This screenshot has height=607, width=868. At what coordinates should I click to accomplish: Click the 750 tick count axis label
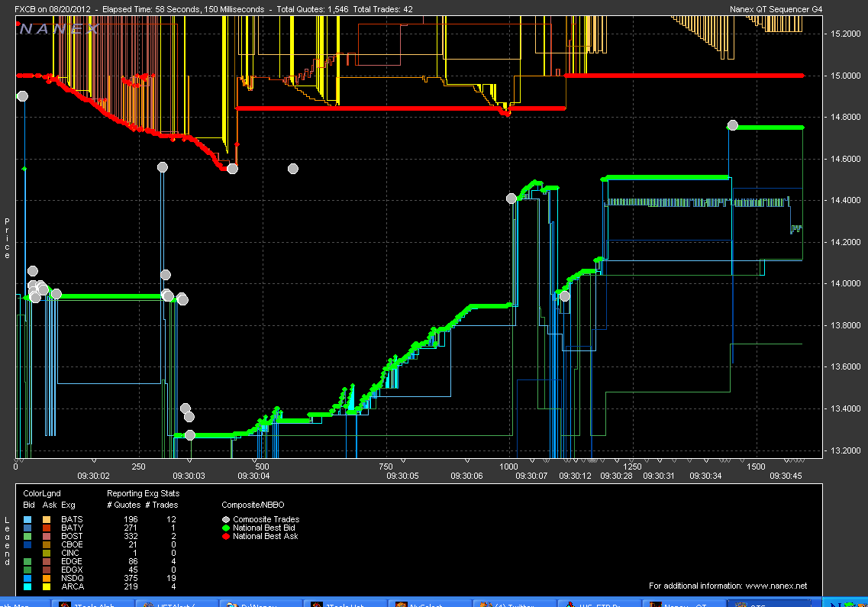point(386,467)
